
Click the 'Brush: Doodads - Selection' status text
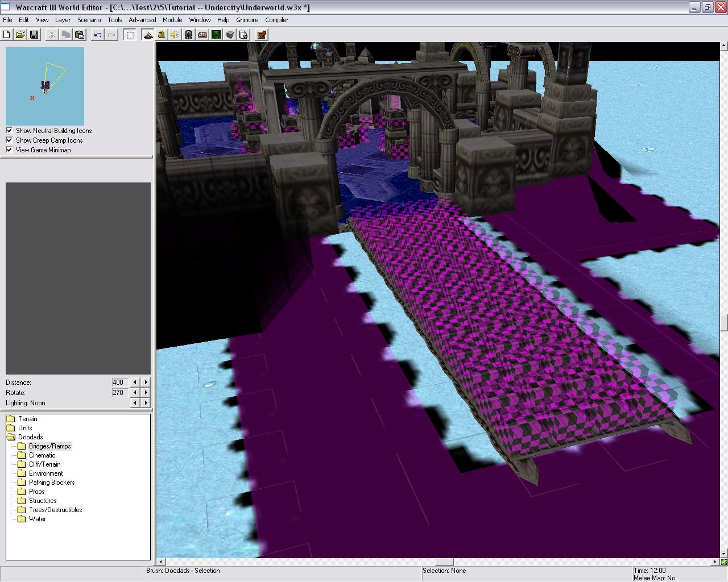pos(183,571)
